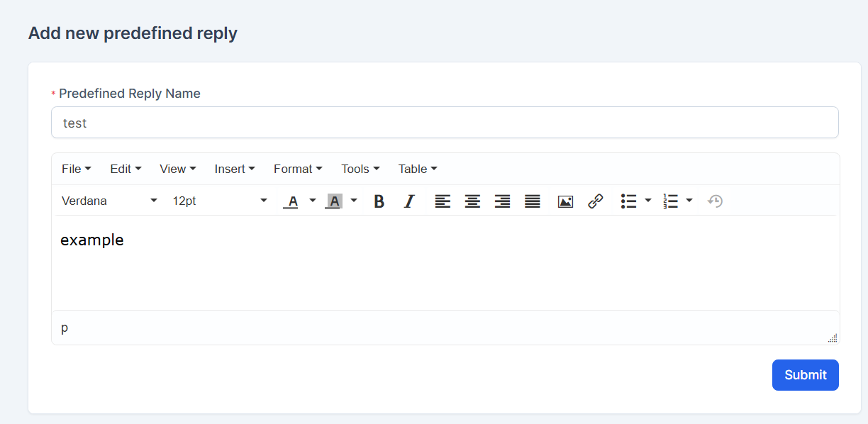The height and width of the screenshot is (424, 868).
Task: Click the Predefined Reply Name field
Action: [445, 122]
